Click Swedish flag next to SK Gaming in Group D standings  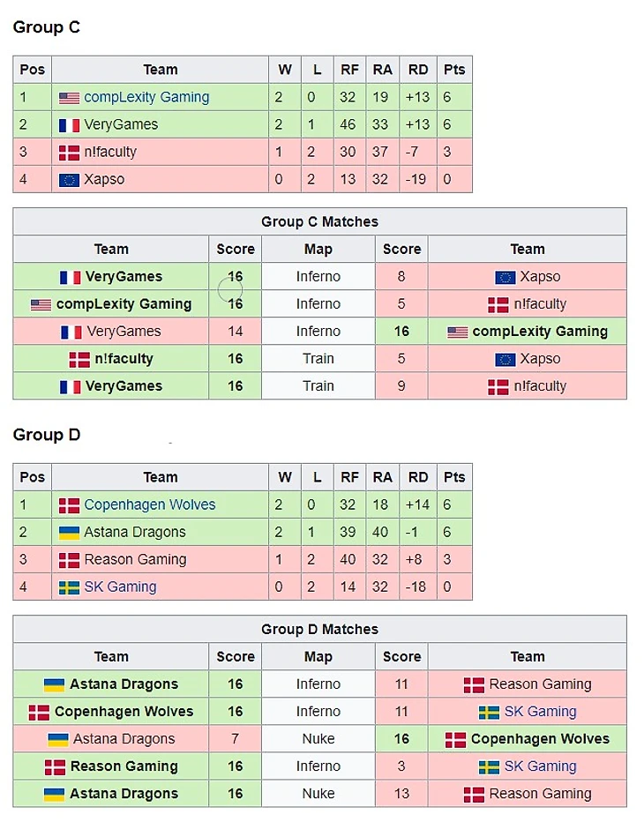(x=69, y=587)
